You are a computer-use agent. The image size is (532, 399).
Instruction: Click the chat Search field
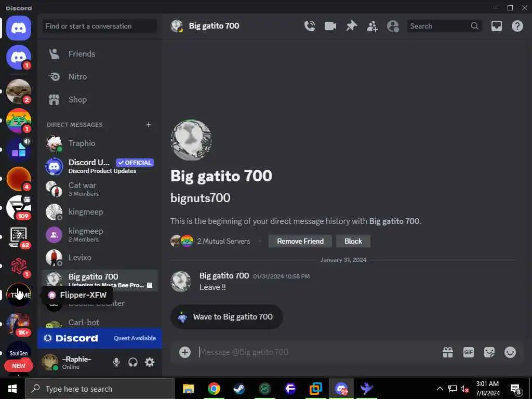click(x=444, y=26)
